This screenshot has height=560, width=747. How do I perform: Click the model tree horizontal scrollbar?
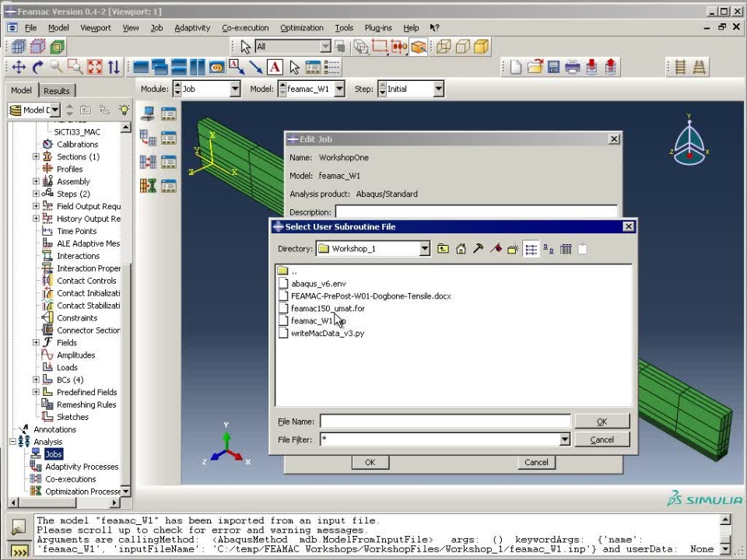pos(64,502)
